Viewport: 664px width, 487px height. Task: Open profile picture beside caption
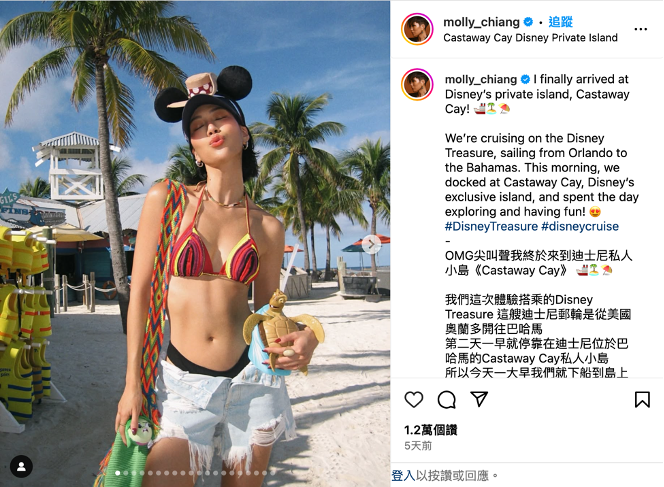(x=417, y=84)
